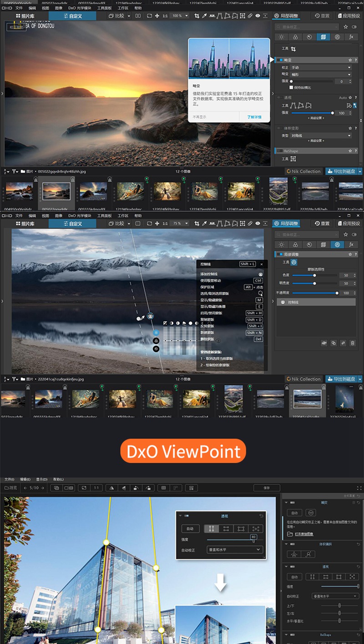This screenshot has height=644, width=364.
Task: Open the 畸变 type dropdown set to 桶形
Action: pos(318,74)
